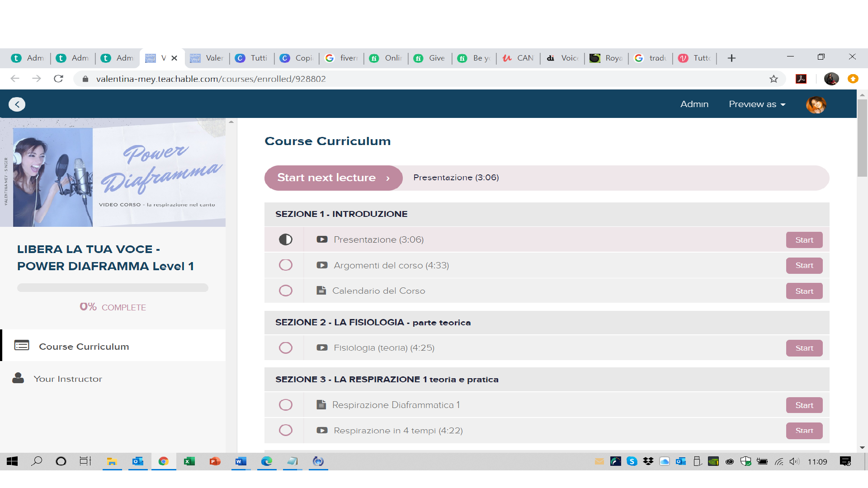868x488 pixels.
Task: Click the page scroll down arrow
Action: [862, 447]
